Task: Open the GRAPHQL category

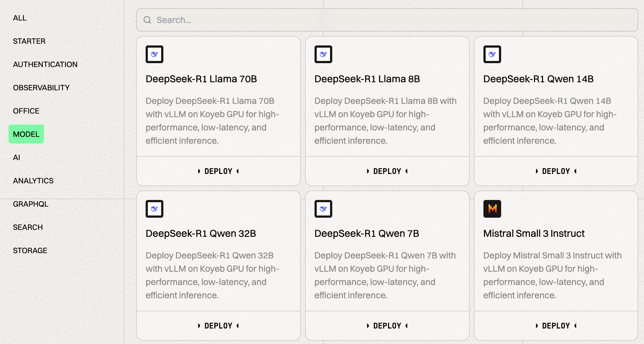Action: (31, 204)
